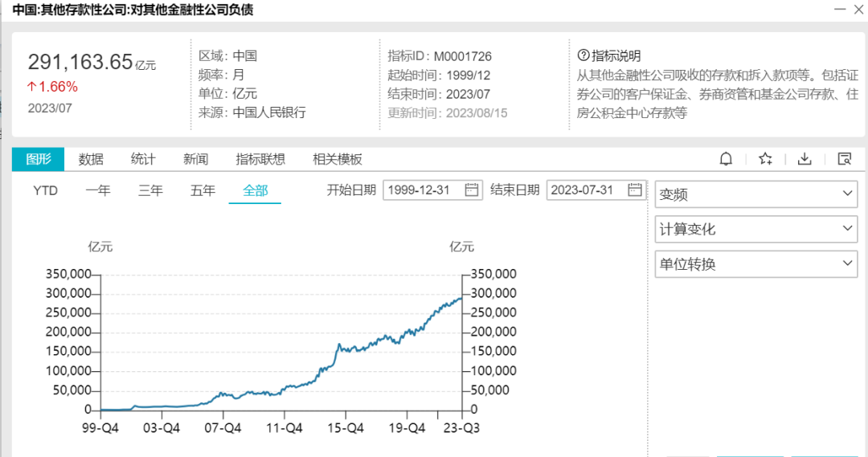Expand the 单位转换 dropdown

coord(756,264)
